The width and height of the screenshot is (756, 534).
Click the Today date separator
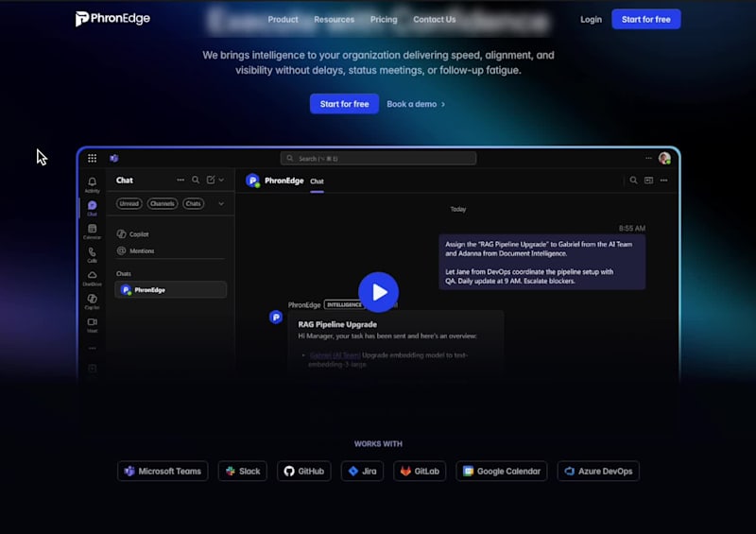pyautogui.click(x=458, y=209)
